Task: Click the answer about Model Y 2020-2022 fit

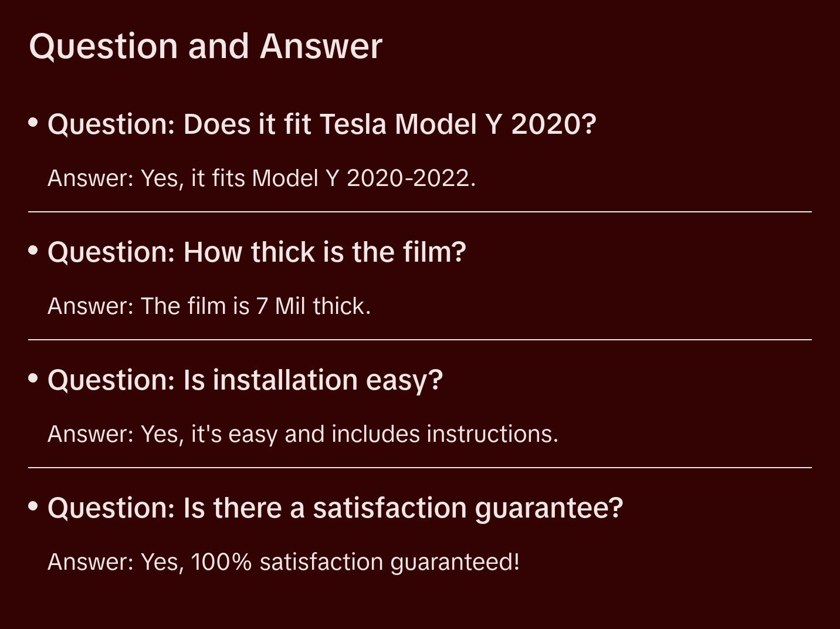Action: click(x=262, y=178)
